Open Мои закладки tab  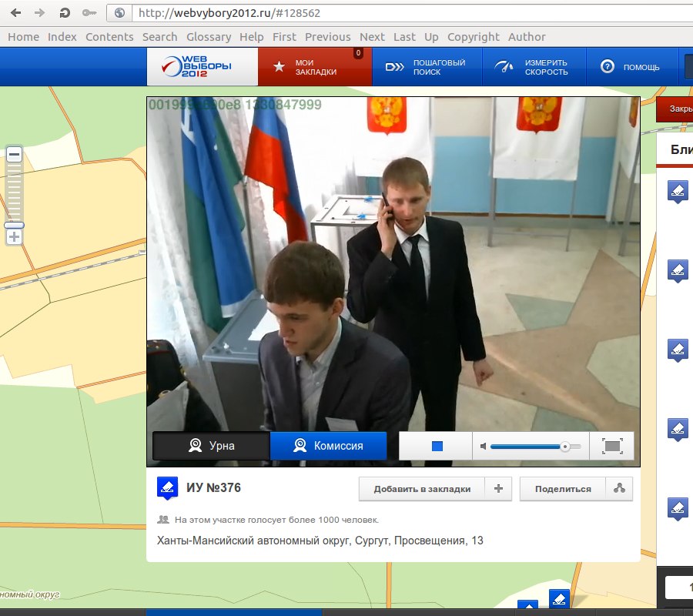tap(315, 67)
